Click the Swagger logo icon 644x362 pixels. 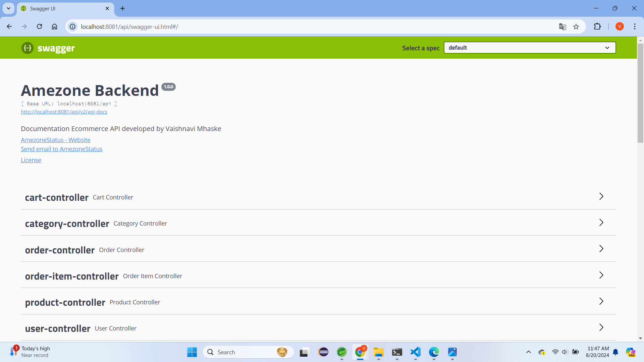click(x=28, y=48)
